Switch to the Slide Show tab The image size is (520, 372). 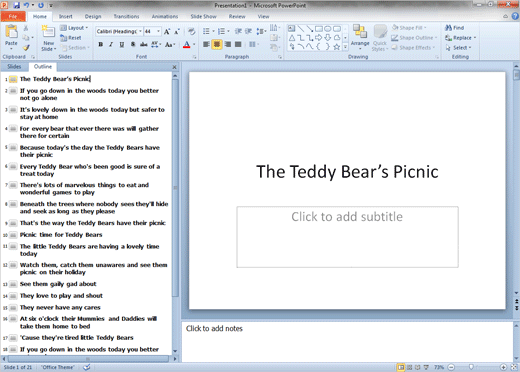click(x=203, y=16)
